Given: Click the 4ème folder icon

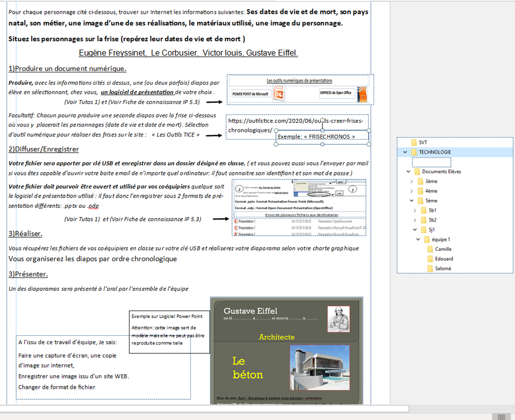Looking at the screenshot, I should pos(420,191).
